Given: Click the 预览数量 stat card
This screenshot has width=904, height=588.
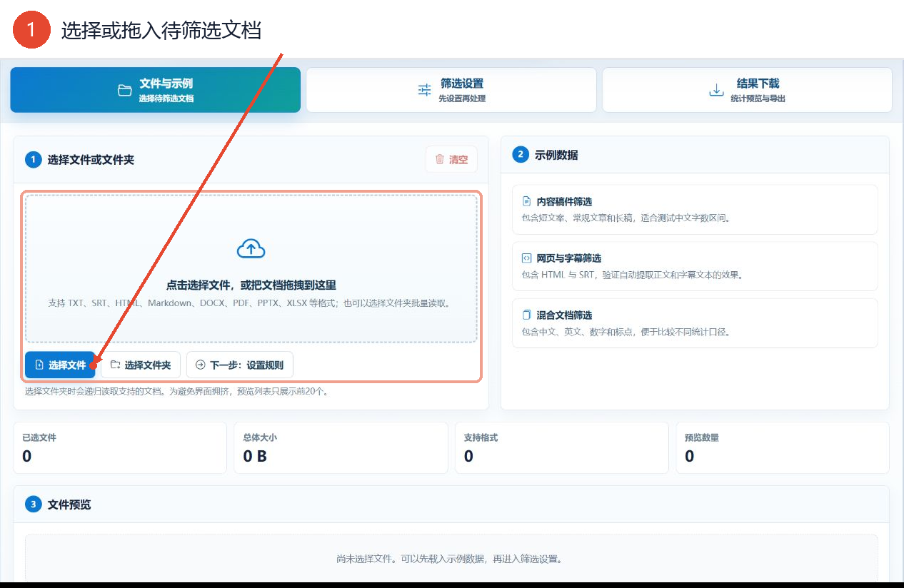Looking at the screenshot, I should pyautogui.click(x=783, y=448).
